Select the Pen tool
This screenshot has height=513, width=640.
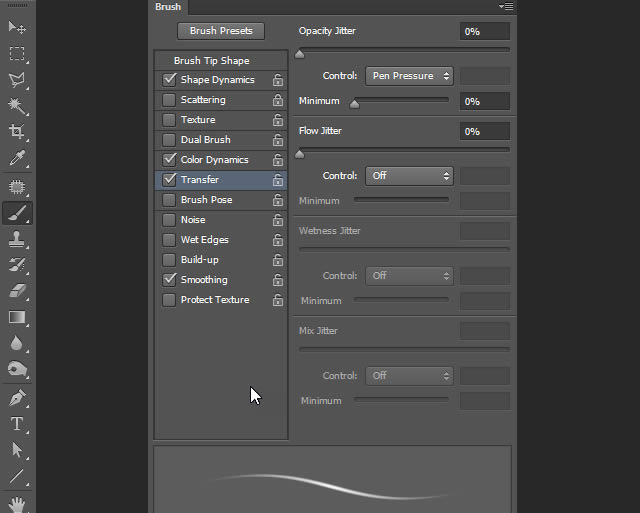[x=17, y=398]
